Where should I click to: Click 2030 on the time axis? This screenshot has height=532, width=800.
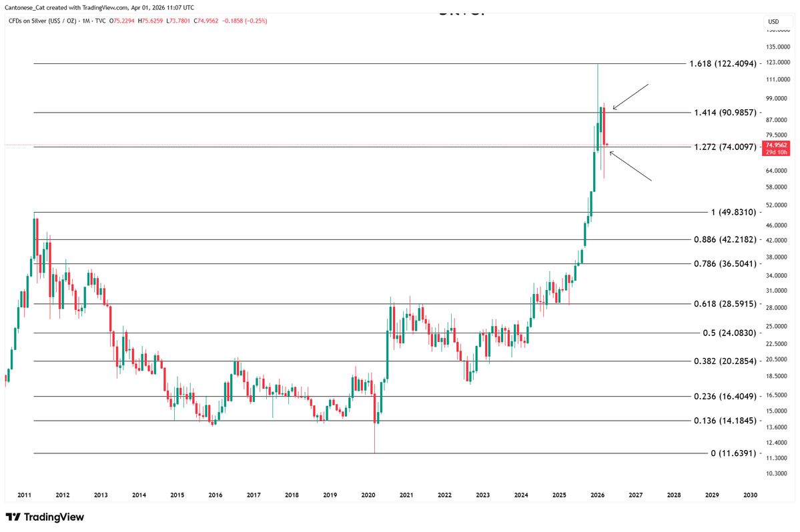point(751,495)
